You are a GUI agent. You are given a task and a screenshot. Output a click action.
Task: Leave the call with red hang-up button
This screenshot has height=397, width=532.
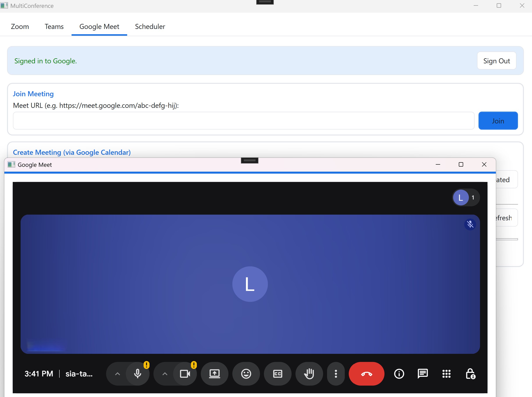367,374
